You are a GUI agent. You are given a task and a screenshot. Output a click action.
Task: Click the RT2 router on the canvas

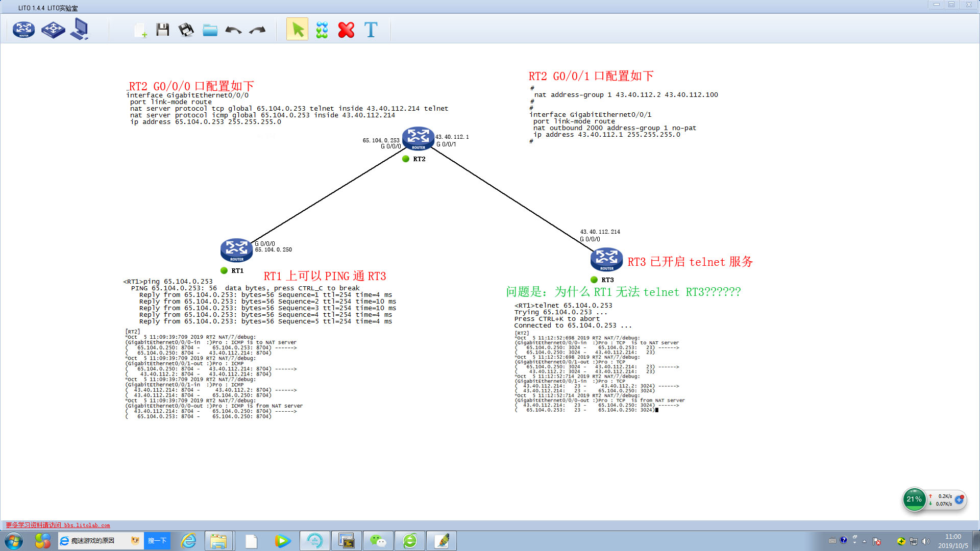[418, 138]
